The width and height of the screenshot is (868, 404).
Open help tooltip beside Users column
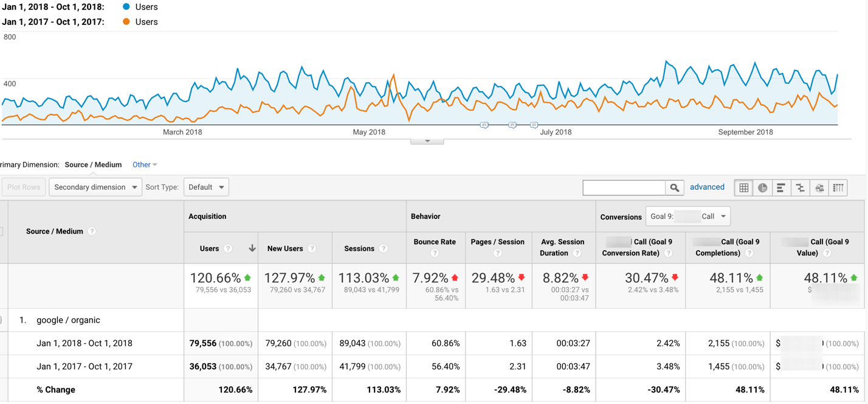(x=228, y=249)
